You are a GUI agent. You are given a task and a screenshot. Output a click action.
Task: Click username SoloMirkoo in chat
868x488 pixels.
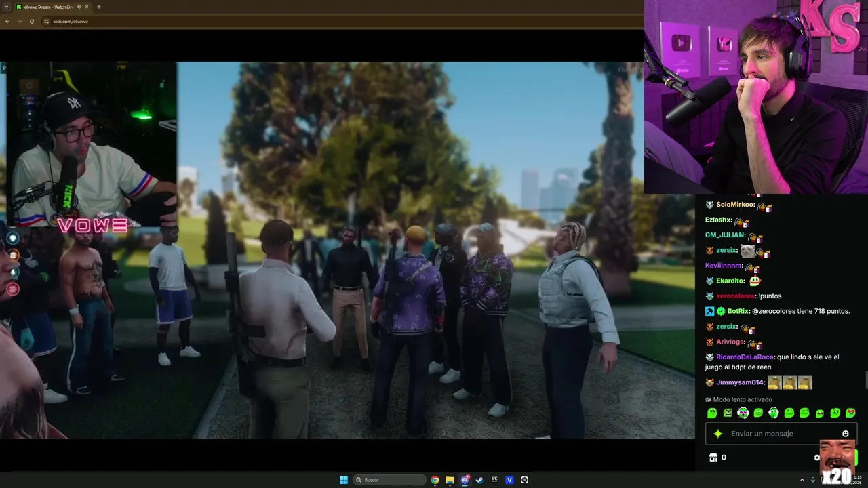(x=735, y=205)
